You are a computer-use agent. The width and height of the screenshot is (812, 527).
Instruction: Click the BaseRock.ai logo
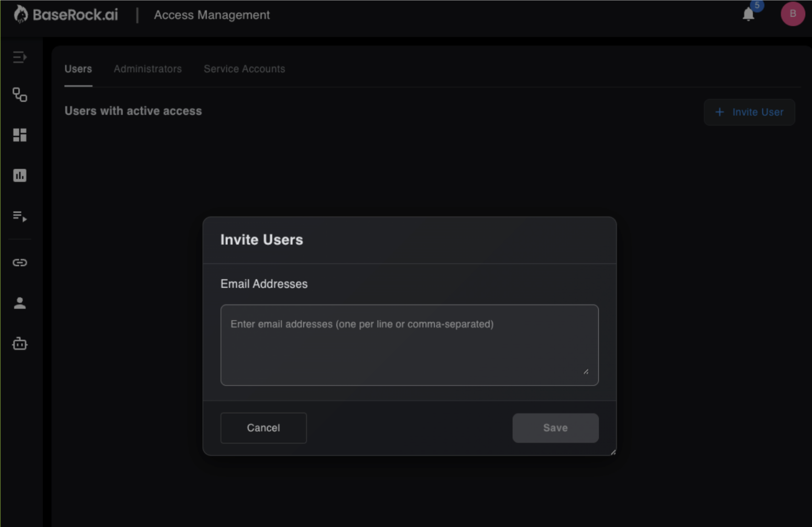[66, 15]
